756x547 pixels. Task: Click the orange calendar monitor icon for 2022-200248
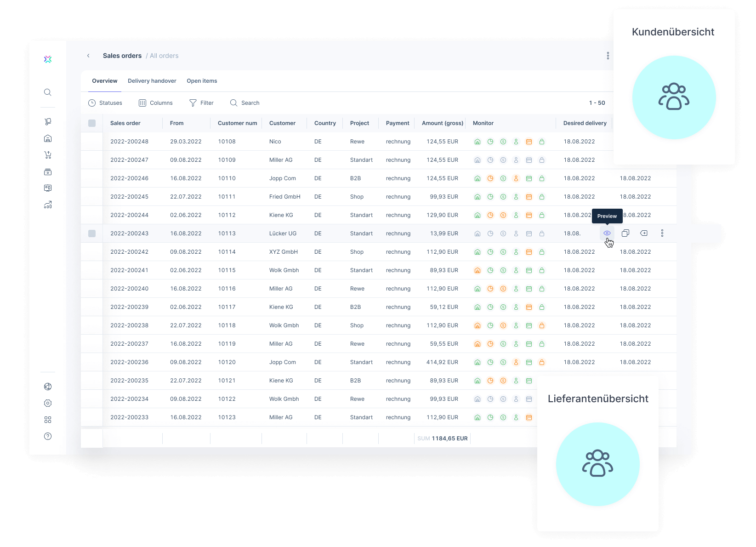pyautogui.click(x=529, y=142)
